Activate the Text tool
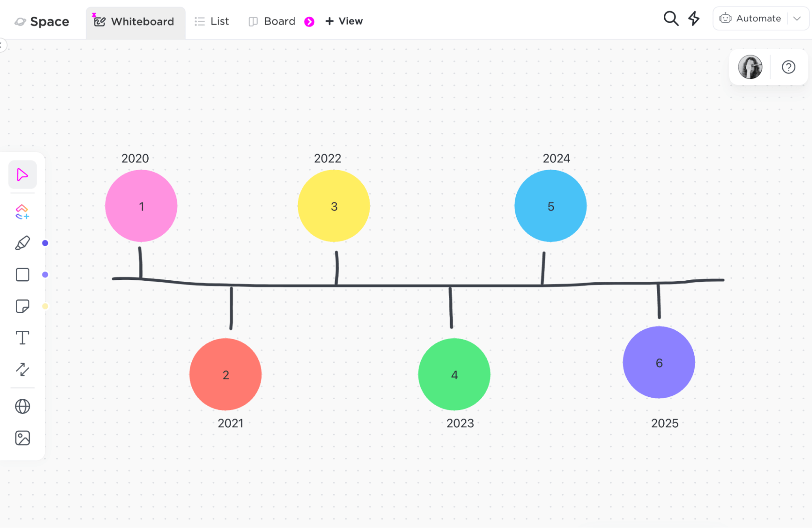 [22, 338]
